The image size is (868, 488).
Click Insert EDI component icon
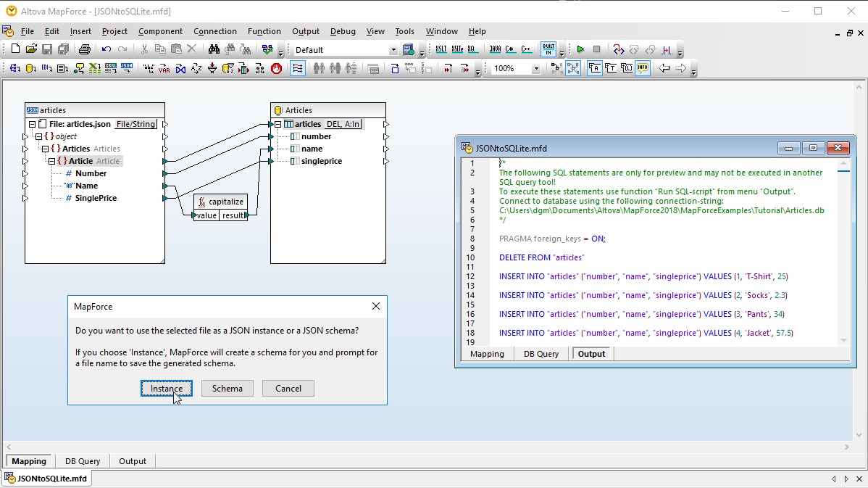pos(47,68)
